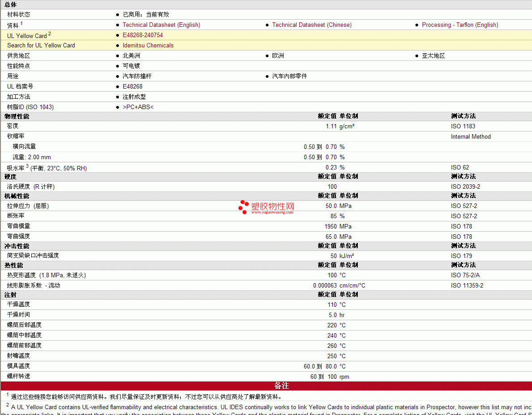Click the Internal Method text
This screenshot has height=415, width=532.
(471, 136)
